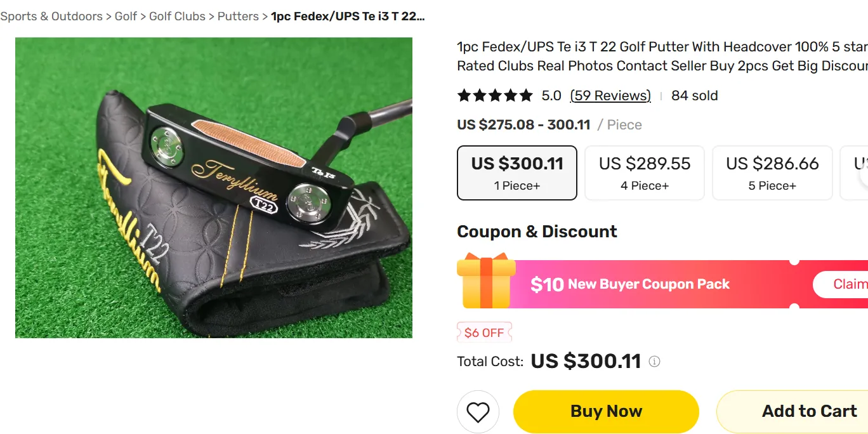Image resolution: width=868 pixels, height=434 pixels.
Task: Navigate to Golf Clubs breadcrumb
Action: point(177,16)
